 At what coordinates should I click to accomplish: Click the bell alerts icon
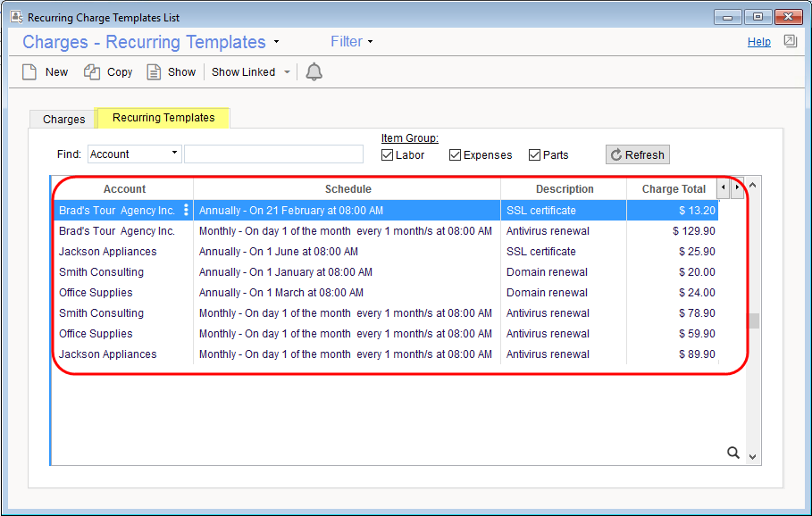(x=314, y=72)
